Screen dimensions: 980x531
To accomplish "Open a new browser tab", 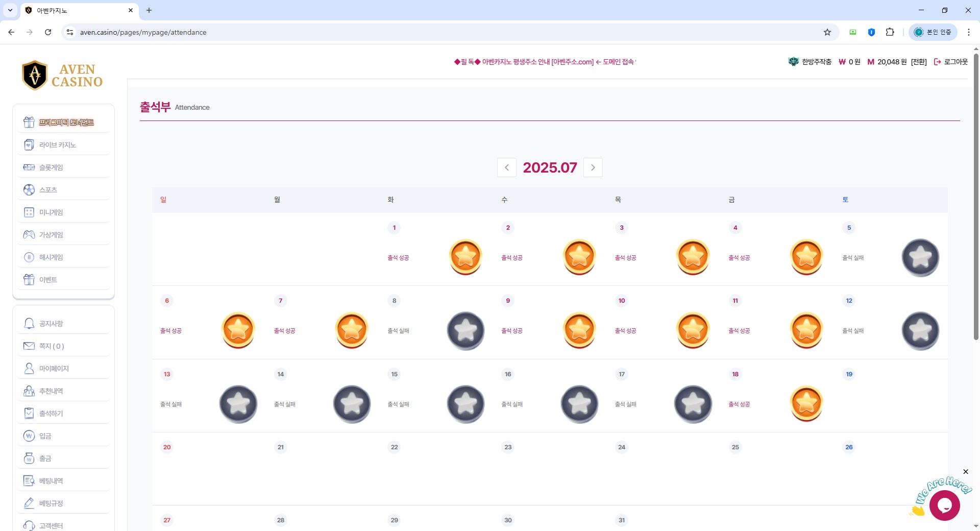I will click(x=149, y=10).
